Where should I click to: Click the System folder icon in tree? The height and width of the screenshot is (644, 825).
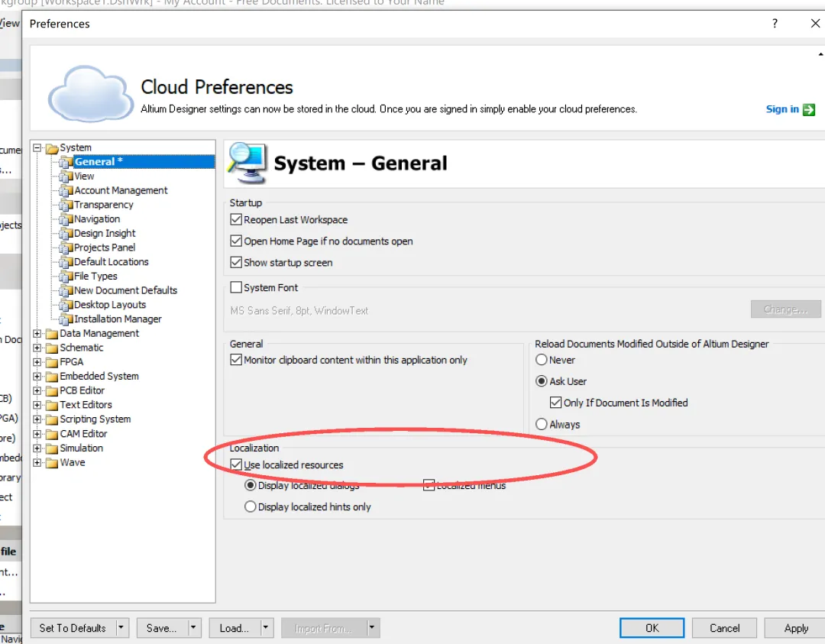(52, 148)
